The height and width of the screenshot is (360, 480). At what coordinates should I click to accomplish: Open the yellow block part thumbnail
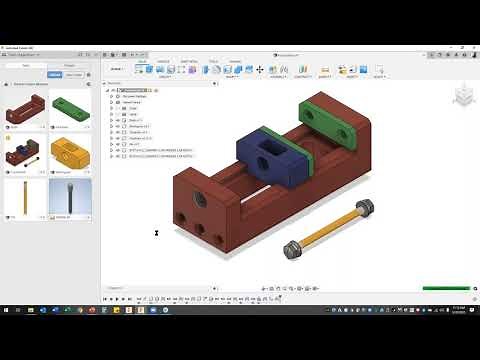point(70,154)
